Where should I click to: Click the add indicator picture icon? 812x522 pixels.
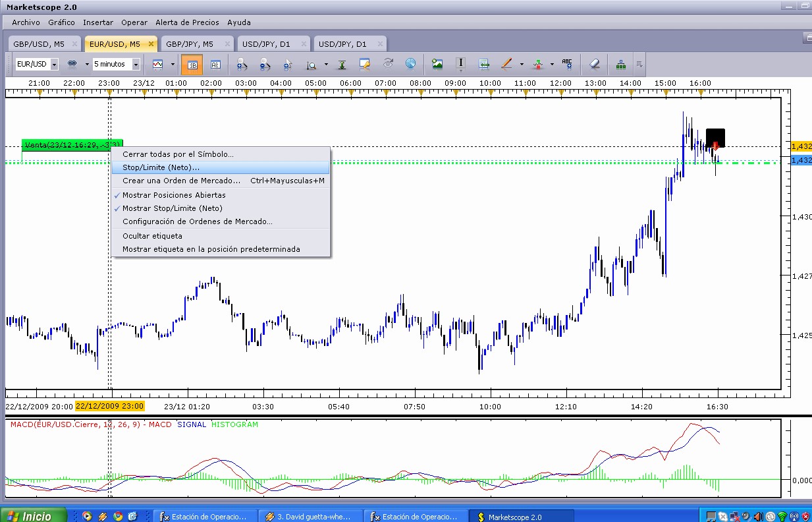(x=437, y=65)
